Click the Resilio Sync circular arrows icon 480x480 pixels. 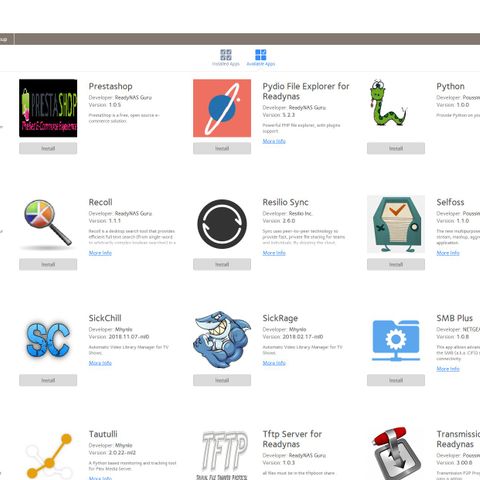[222, 224]
